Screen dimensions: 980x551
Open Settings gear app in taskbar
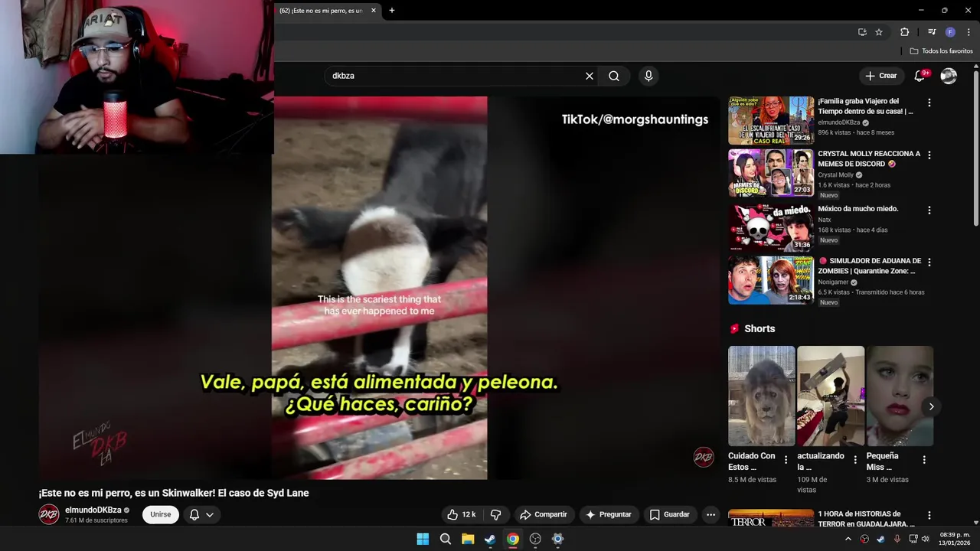tap(557, 539)
